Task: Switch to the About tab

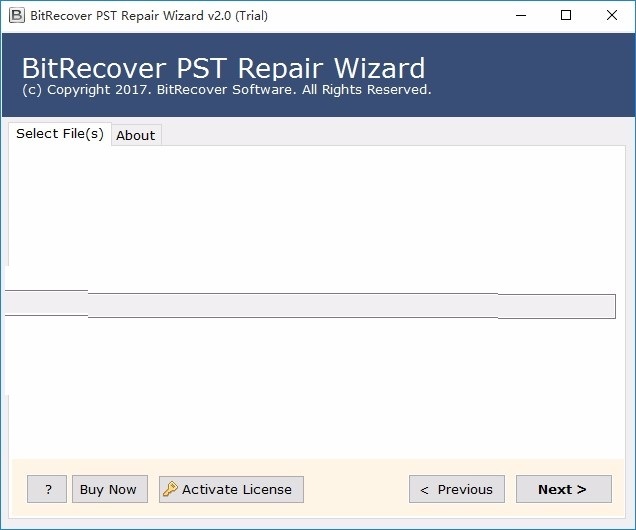Action: click(x=136, y=135)
